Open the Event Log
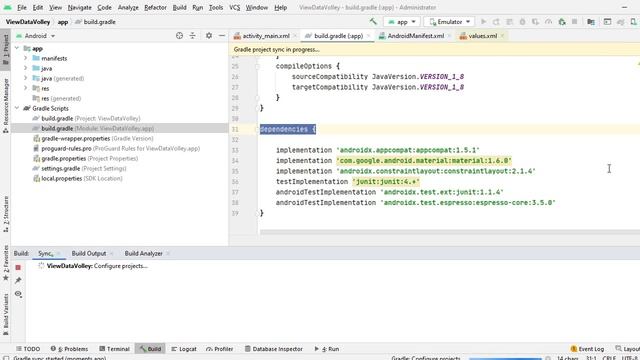 [587, 349]
